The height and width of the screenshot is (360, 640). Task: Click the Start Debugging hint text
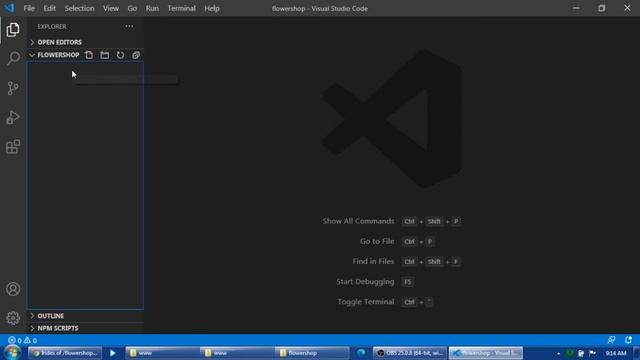pos(365,282)
